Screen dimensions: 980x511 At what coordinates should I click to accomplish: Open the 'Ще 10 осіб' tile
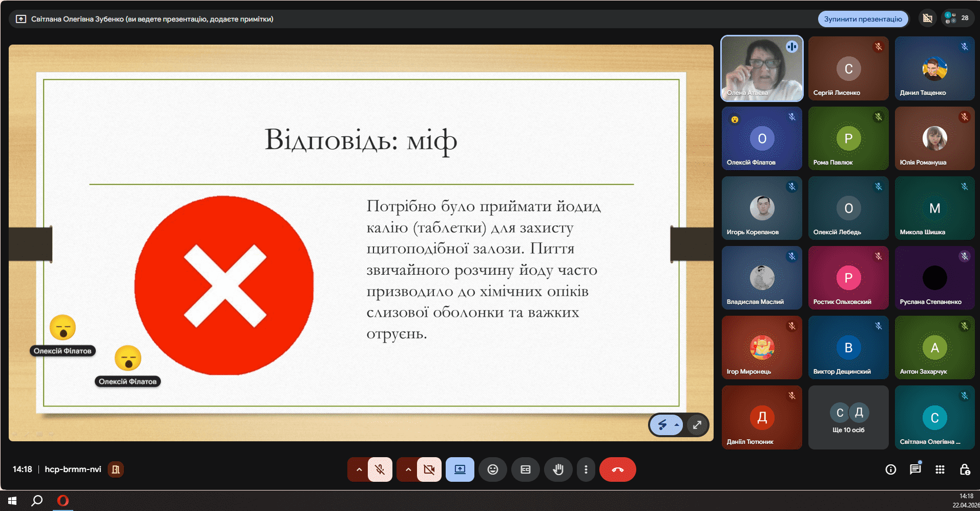pyautogui.click(x=848, y=418)
